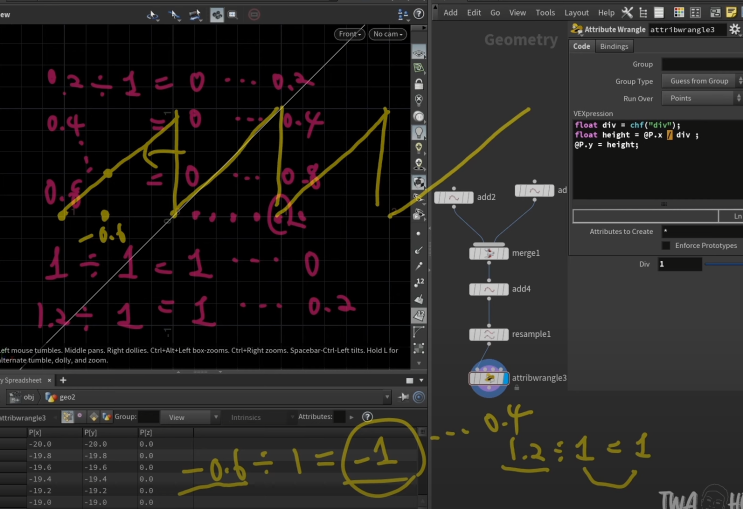Click the Attribute Wrangle node type icon
Image resolution: width=743 pixels, height=509 pixels.
(x=577, y=29)
